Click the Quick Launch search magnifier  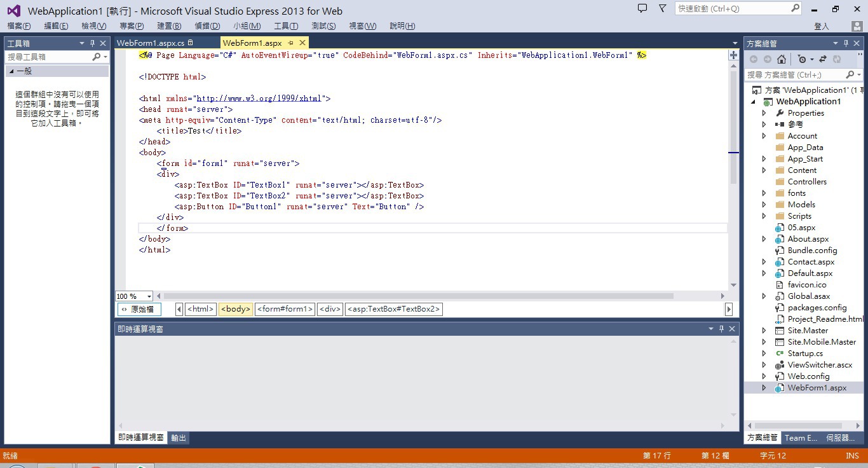pyautogui.click(x=795, y=8)
